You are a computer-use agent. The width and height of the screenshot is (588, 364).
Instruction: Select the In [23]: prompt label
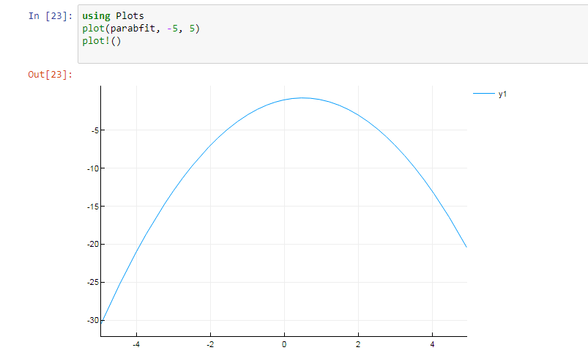tap(51, 16)
